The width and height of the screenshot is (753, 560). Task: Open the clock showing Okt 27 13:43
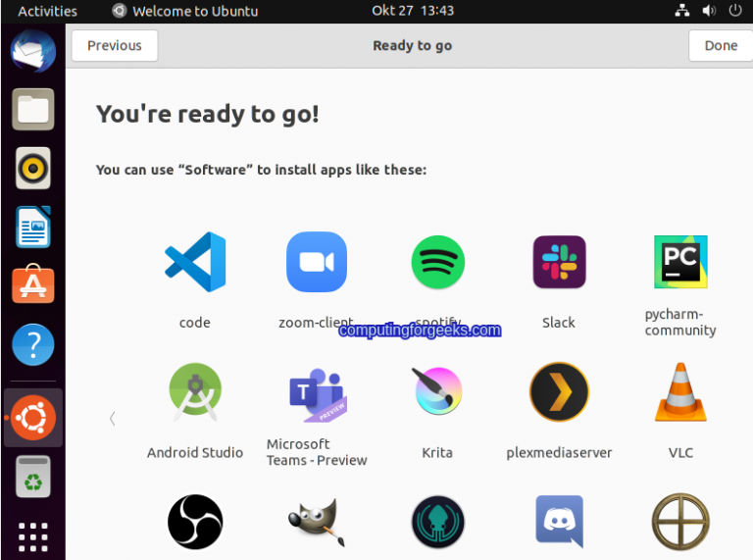pyautogui.click(x=413, y=11)
